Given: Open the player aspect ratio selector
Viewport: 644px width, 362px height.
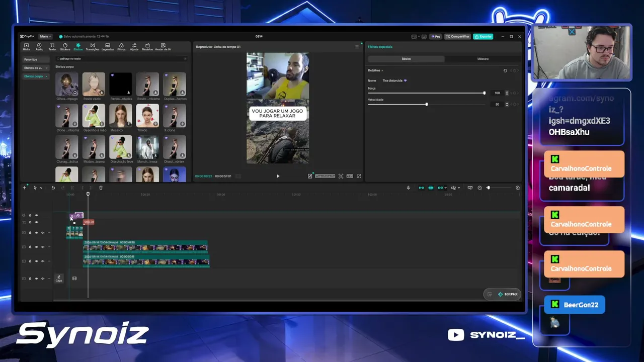Looking at the screenshot, I should (350, 176).
